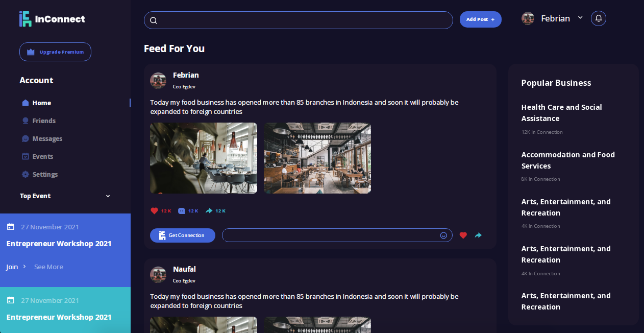
Task: Open Accommodation and Food Services
Action: pos(568,160)
